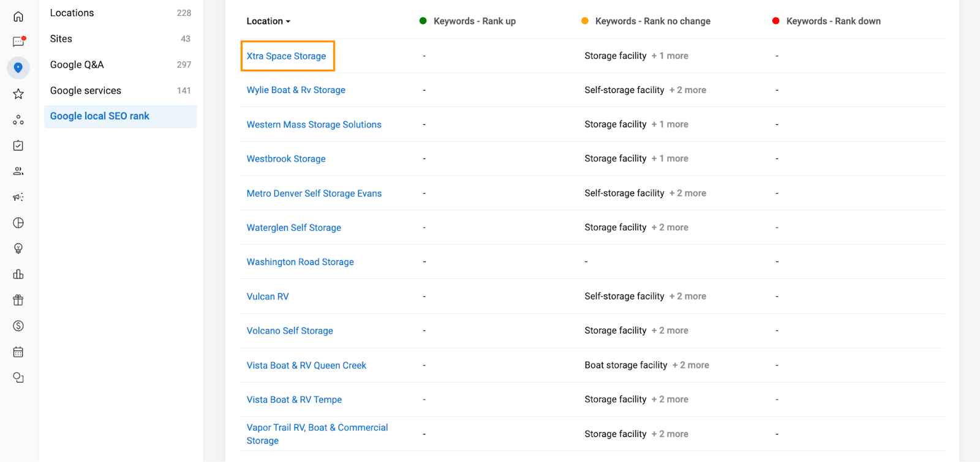
Task: Open Washington Road Storage link
Action: [x=300, y=262]
